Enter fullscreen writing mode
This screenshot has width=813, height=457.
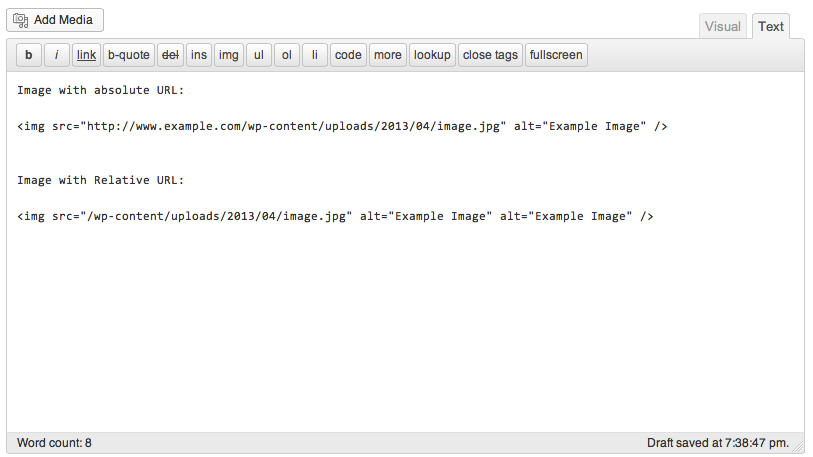557,55
